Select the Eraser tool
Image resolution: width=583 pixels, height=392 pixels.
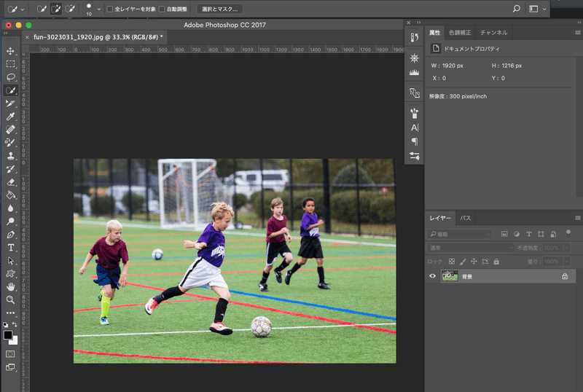coord(10,182)
